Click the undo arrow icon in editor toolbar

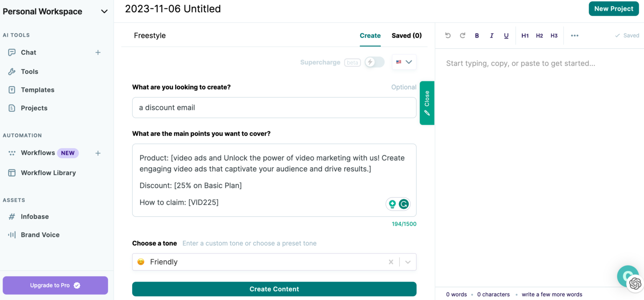coord(448,36)
